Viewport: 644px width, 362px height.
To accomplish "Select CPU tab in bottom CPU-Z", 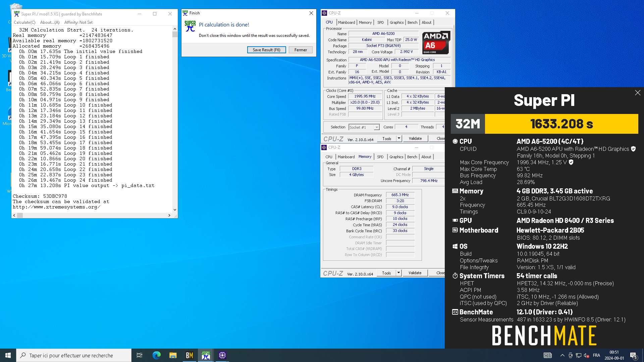I will click(329, 157).
